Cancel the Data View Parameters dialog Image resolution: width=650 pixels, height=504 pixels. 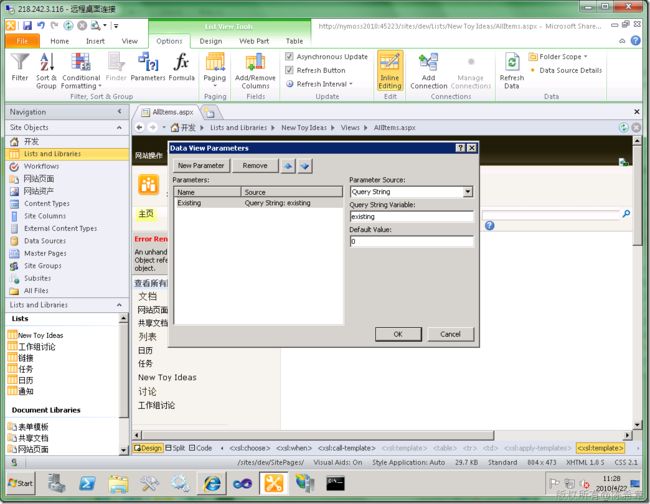pos(450,334)
